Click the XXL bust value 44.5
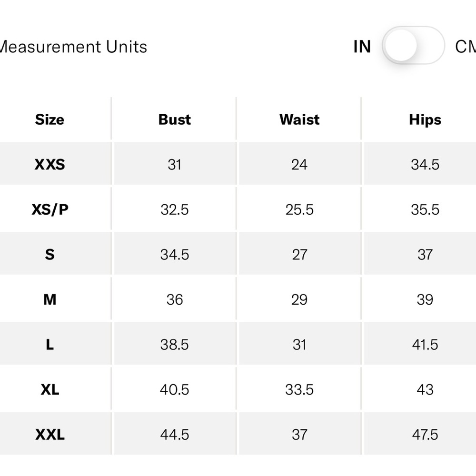Image resolution: width=476 pixels, height=476 pixels. [x=175, y=435]
